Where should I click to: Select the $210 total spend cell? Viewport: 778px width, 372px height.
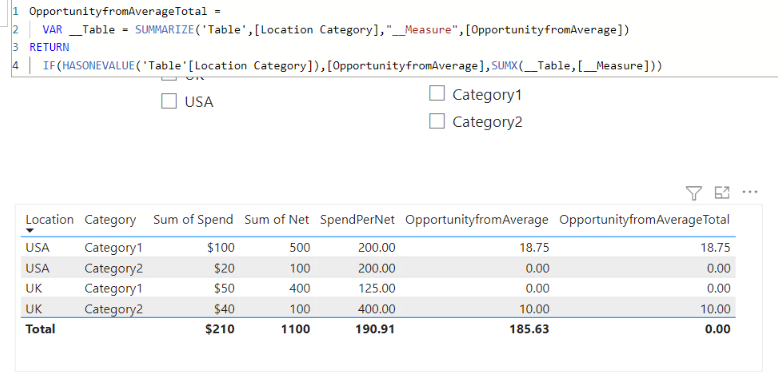[x=220, y=329]
